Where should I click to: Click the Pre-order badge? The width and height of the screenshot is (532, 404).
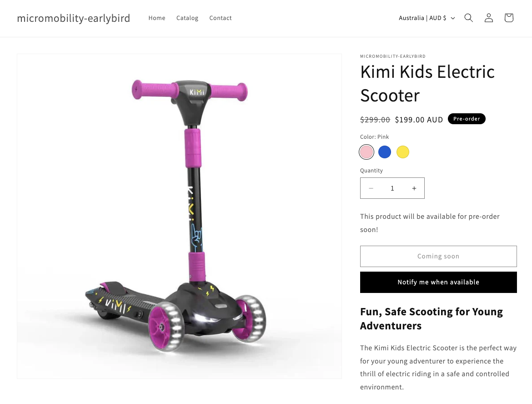(x=467, y=119)
